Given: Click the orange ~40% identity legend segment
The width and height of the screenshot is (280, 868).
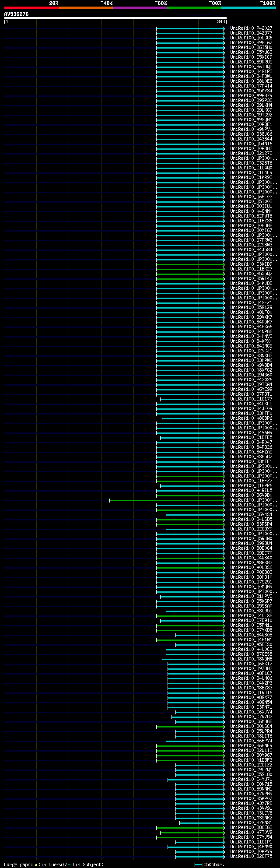Looking at the screenshot, I should pyautogui.click(x=86, y=8).
